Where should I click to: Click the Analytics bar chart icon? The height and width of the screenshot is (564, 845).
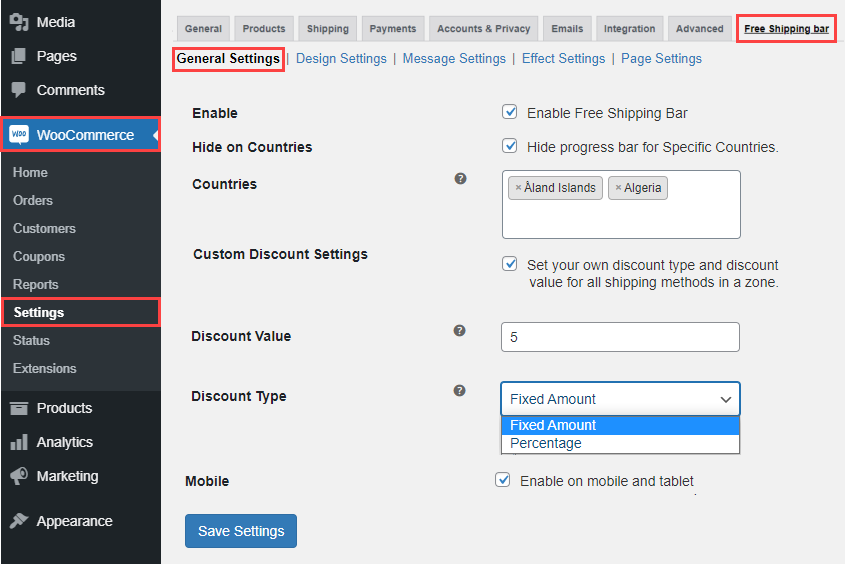(x=19, y=442)
